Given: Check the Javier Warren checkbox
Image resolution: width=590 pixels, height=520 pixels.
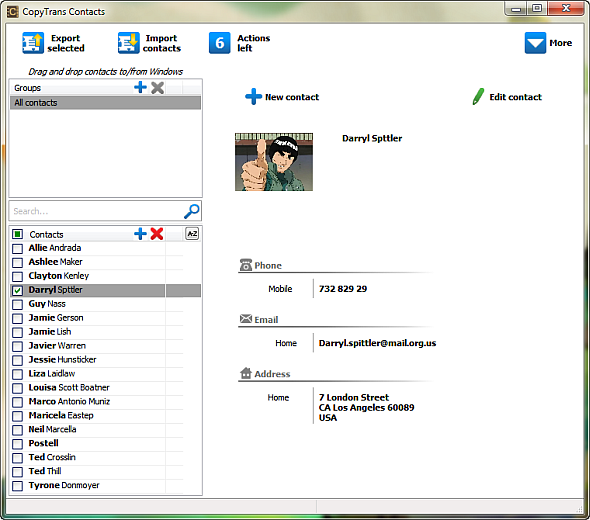Looking at the screenshot, I should pyautogui.click(x=17, y=346).
